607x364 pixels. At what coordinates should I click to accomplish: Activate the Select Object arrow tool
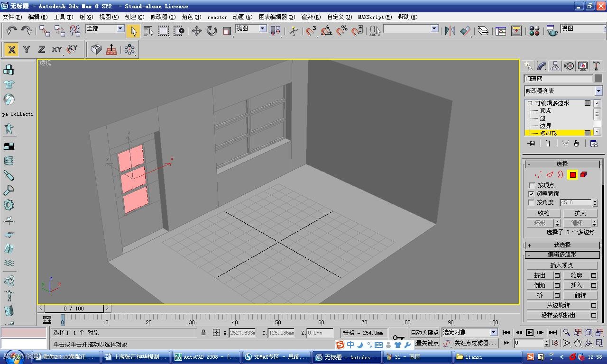point(133,31)
